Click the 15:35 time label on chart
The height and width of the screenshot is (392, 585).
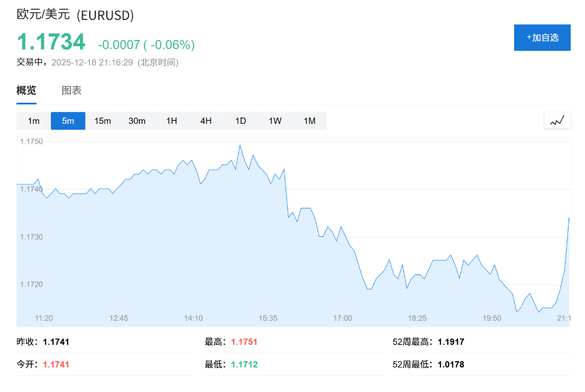coord(268,318)
